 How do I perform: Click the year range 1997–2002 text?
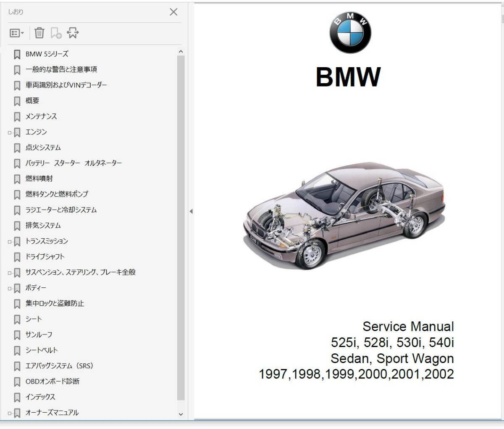coord(357,374)
